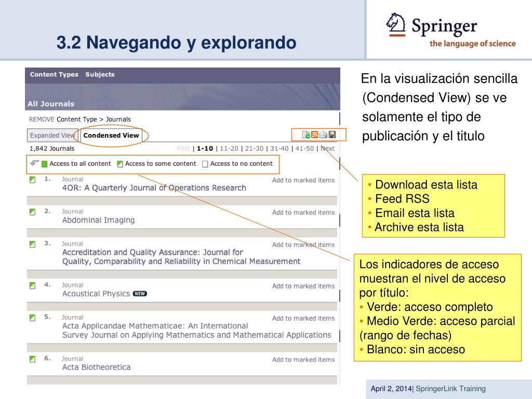Screen dimensions: 532x399
Task: Click the Download this list icon
Action: [305, 135]
